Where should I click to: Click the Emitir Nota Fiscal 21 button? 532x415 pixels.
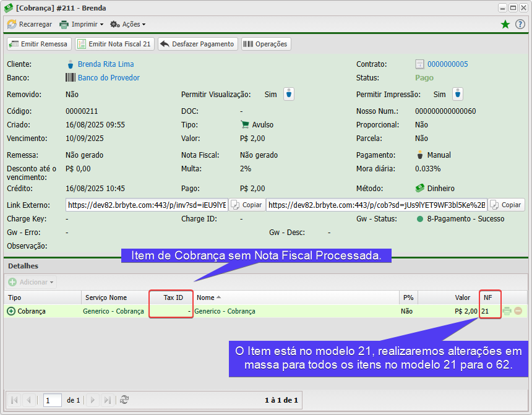click(x=114, y=44)
